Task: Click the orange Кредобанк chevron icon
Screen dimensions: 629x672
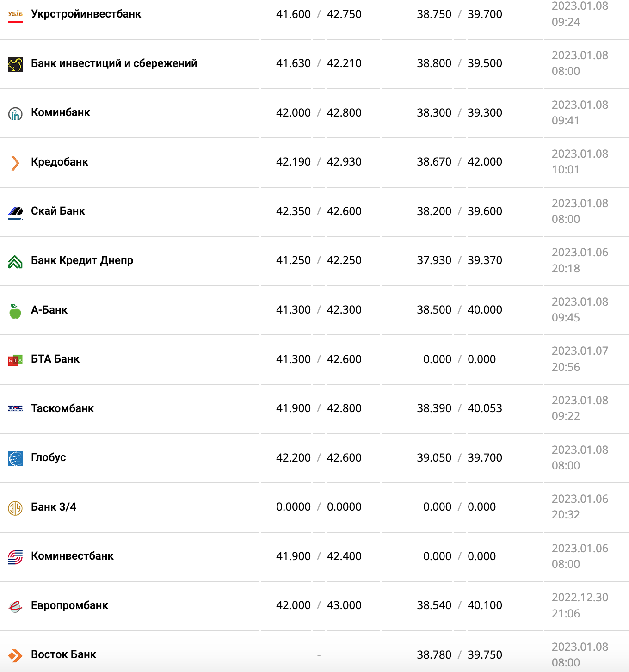Action: [15, 163]
